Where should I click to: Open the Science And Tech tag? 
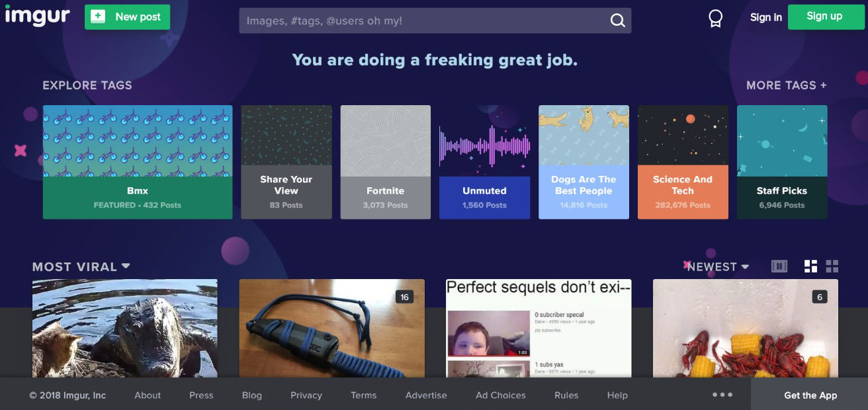pos(683,162)
